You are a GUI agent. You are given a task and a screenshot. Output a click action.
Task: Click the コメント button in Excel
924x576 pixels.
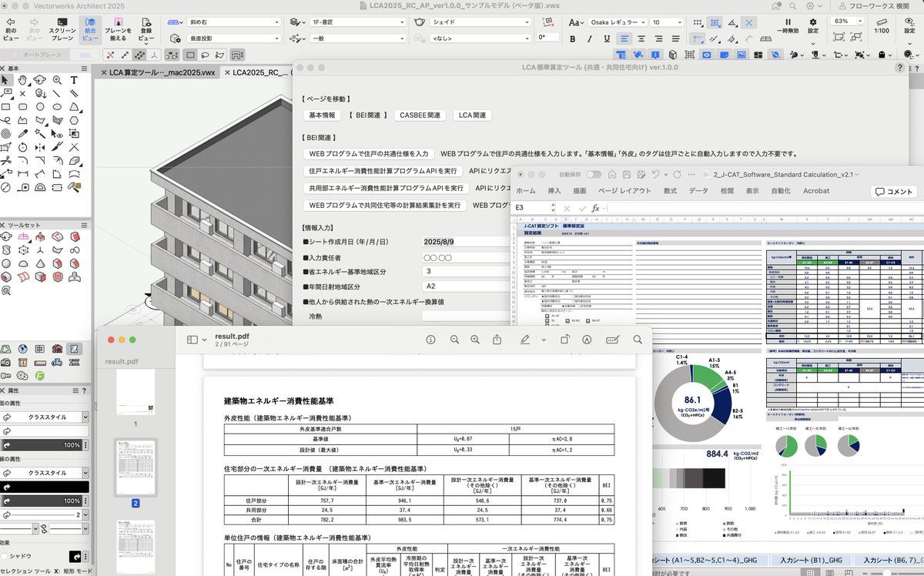coord(894,192)
